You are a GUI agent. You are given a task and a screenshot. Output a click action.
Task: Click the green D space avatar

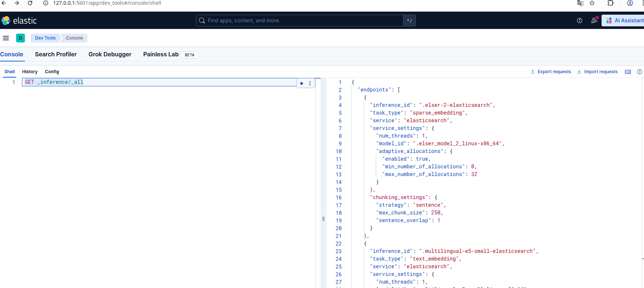click(x=20, y=38)
